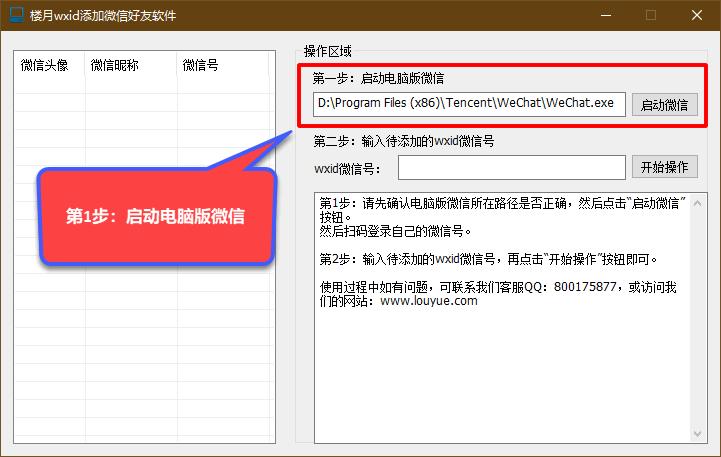The height and width of the screenshot is (457, 721).
Task: Close the 楼月wxid添加微信好友软件 window
Action: point(697,15)
